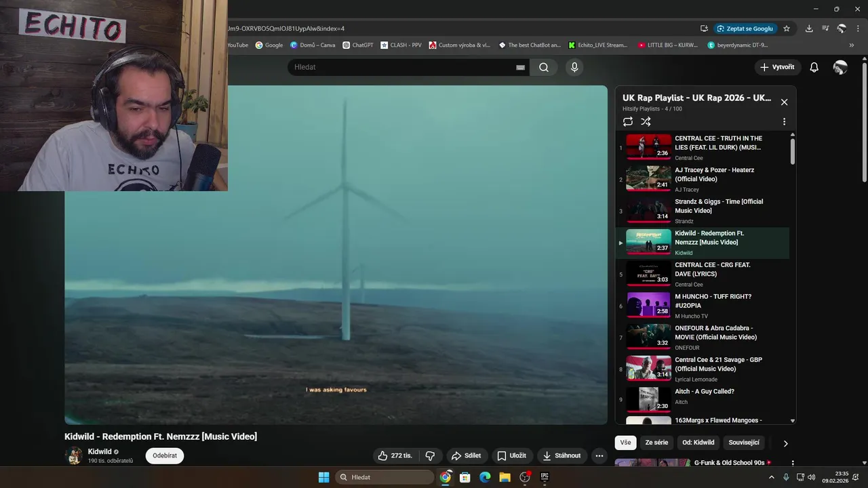Click the Zeptat se Googlu button

745,28
